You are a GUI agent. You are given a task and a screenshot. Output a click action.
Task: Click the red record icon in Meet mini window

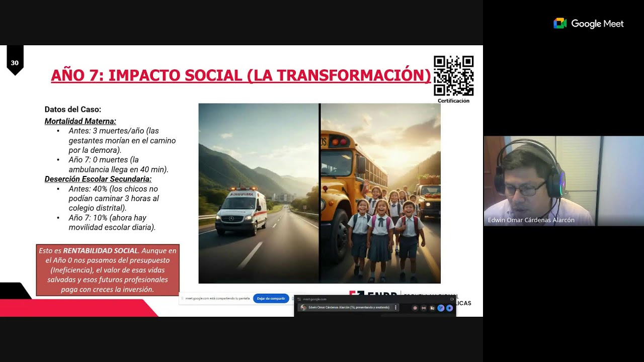pyautogui.click(x=415, y=308)
